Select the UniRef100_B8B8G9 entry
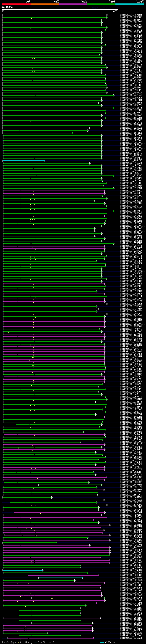The width and height of the screenshot is (146, 644). [131, 20]
